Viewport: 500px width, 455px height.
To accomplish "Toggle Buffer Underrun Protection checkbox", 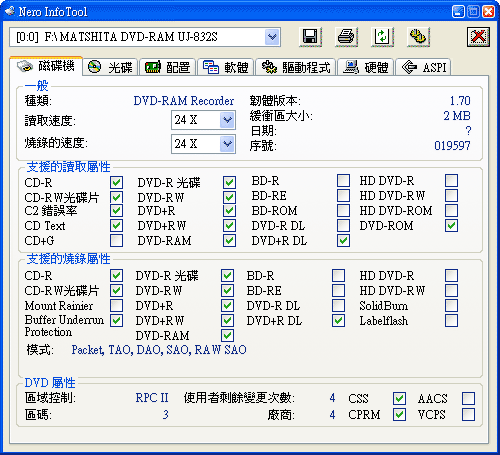I will click(x=116, y=320).
